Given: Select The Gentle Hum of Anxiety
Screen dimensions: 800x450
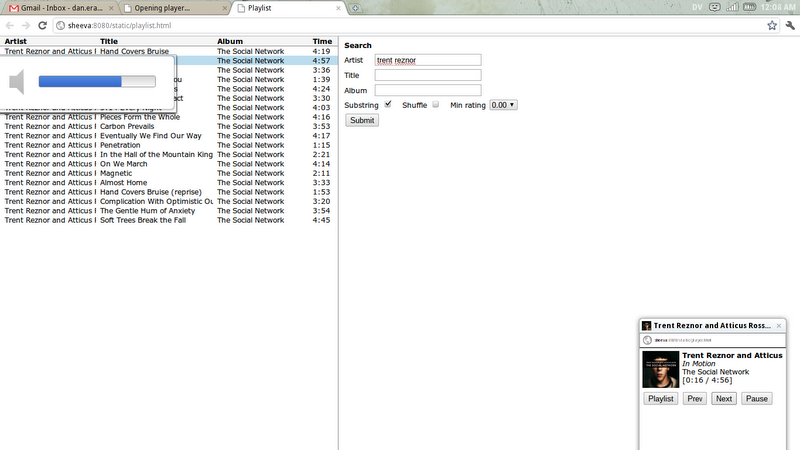Looking at the screenshot, I should tap(147, 211).
